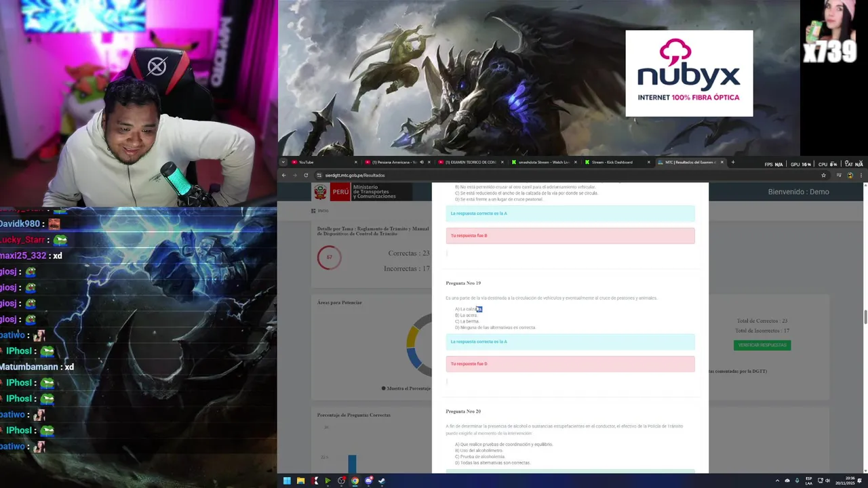This screenshot has height=488, width=868.
Task: Switch to the Kick Dashboard tab
Action: click(617, 162)
